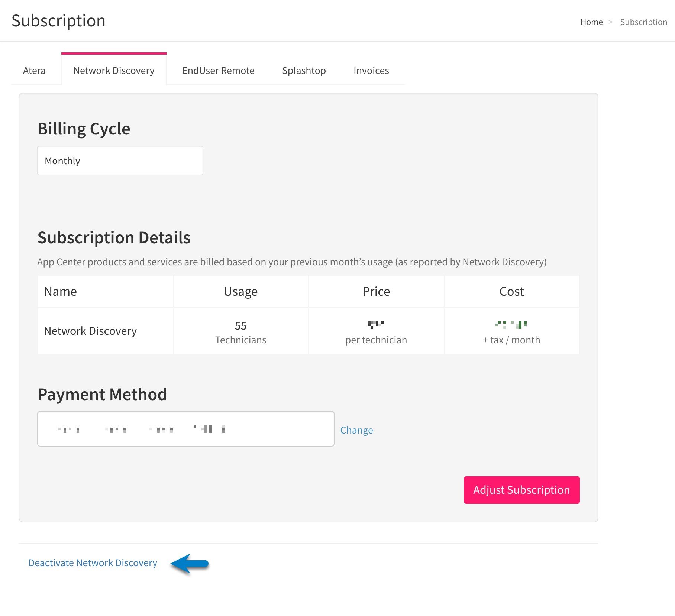Click the Cost column header
The width and height of the screenshot is (675, 616).
tap(511, 291)
